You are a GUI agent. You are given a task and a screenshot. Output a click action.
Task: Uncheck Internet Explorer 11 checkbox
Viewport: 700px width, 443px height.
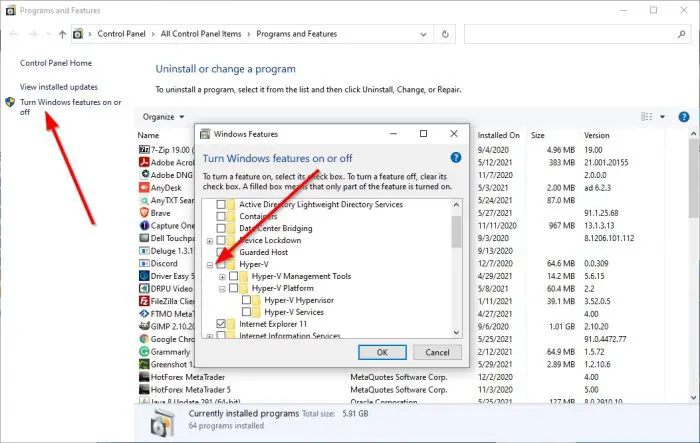[221, 323]
